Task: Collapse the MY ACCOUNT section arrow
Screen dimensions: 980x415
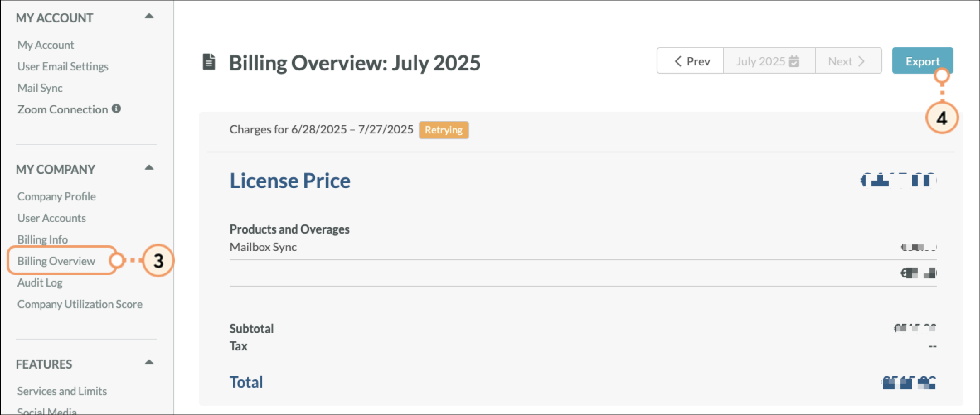Action: 149,16
